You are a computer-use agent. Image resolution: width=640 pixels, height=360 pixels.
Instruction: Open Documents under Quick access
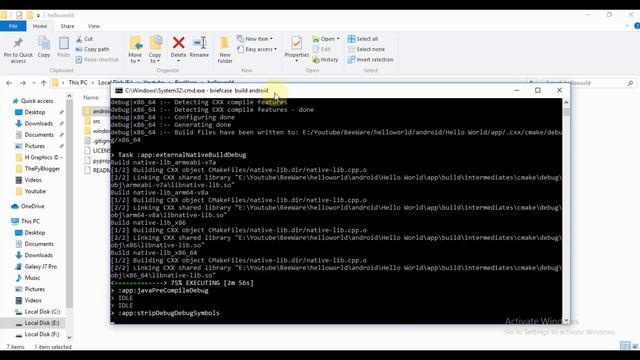point(38,135)
